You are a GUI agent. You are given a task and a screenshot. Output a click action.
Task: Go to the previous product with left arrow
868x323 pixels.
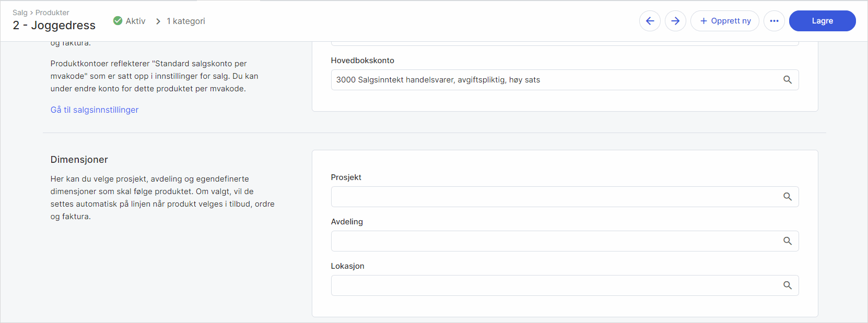coord(650,21)
